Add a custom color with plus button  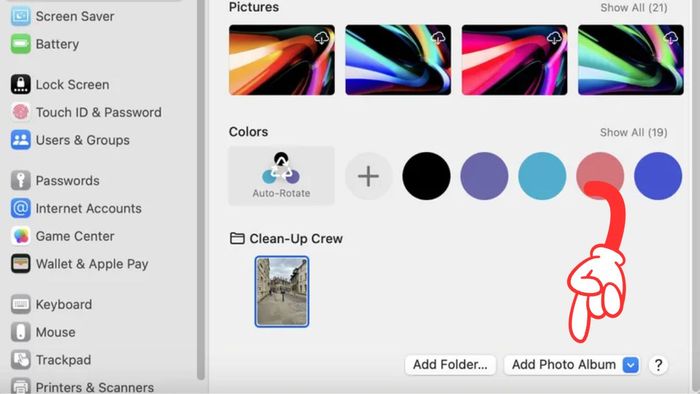[368, 176]
